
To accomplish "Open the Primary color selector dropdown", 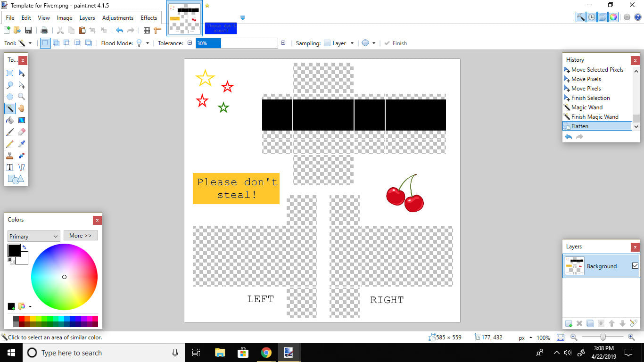I will click(x=33, y=236).
